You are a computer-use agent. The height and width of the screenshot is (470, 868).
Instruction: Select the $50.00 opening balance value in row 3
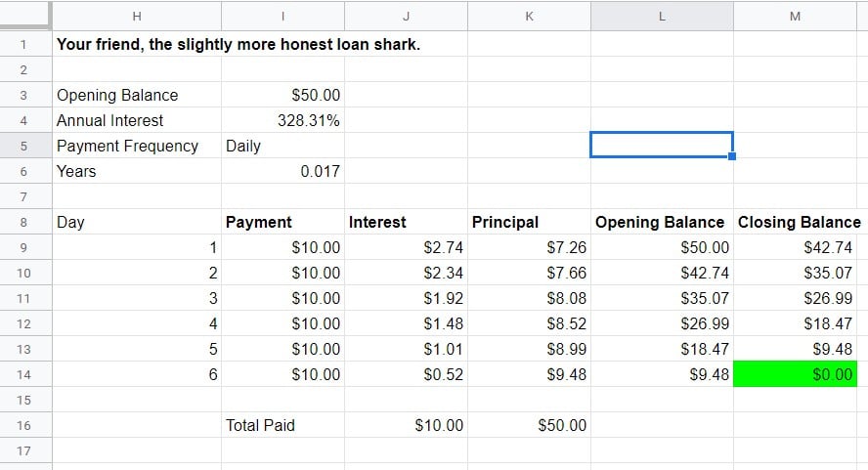282,95
